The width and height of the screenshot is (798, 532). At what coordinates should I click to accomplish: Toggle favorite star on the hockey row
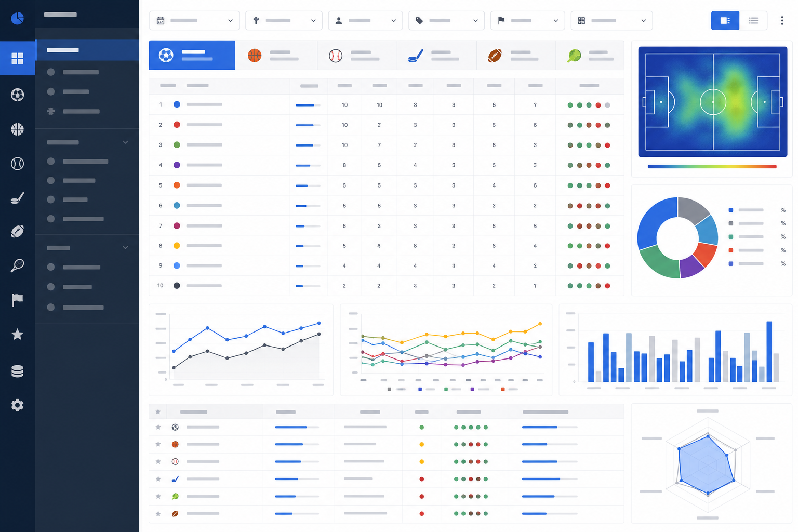158,479
